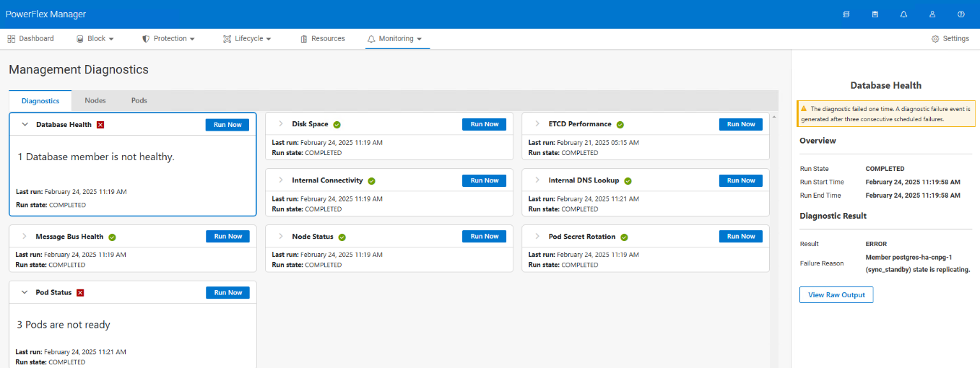The height and width of the screenshot is (368, 980).
Task: Expand the Message Bus Health card
Action: (x=24, y=237)
